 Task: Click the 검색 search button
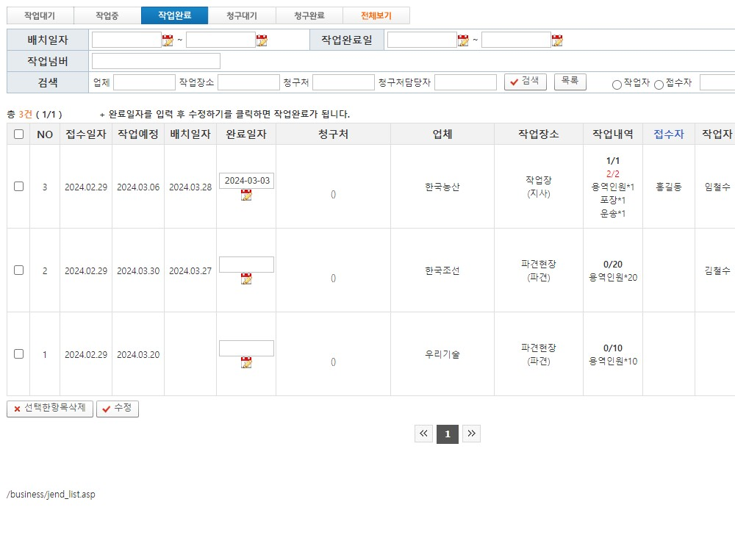point(526,82)
